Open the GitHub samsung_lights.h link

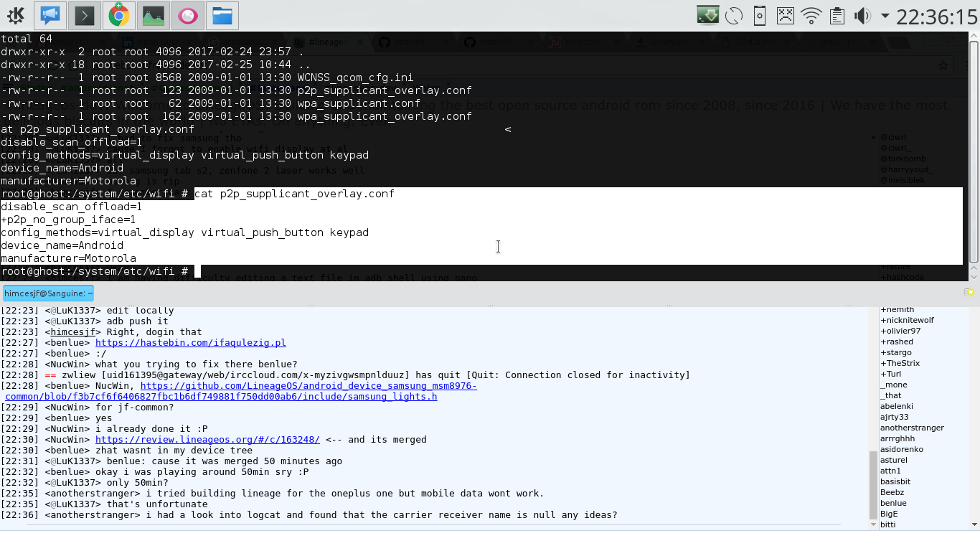coord(241,391)
